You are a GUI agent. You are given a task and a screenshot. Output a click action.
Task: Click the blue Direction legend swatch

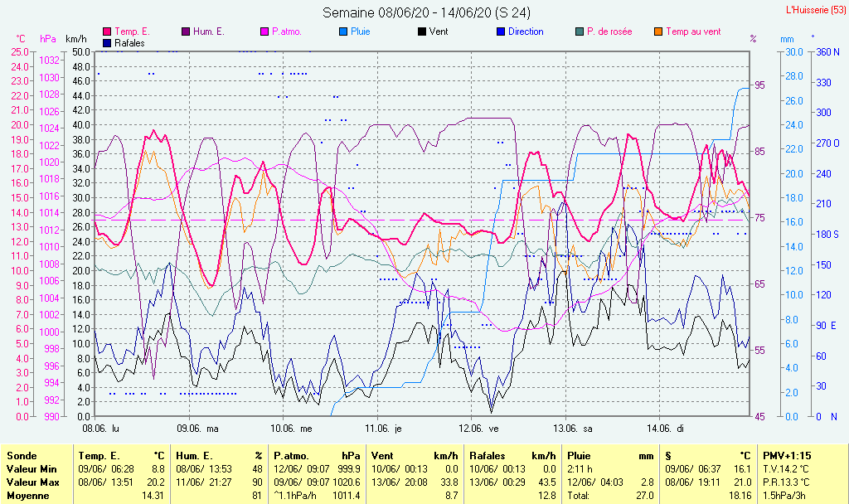pos(501,32)
